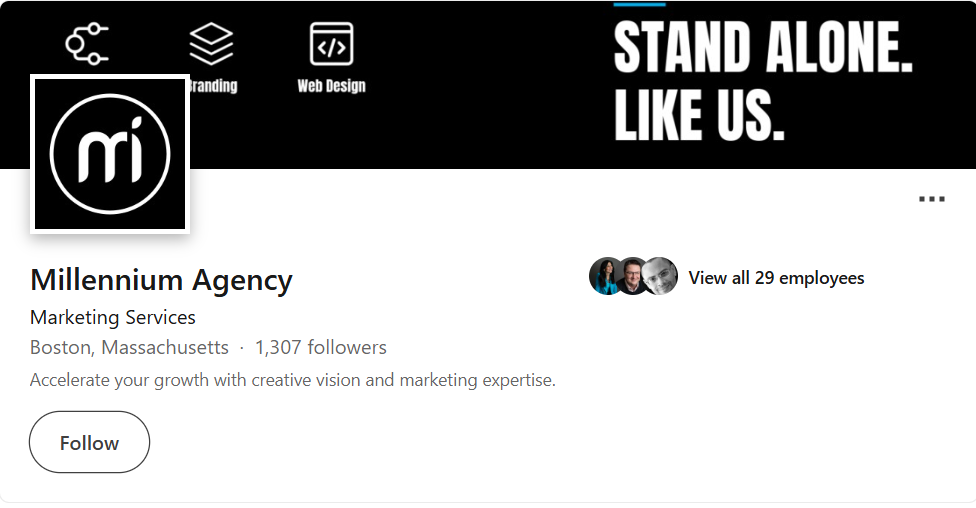Click the Millennium Agency company name

pyautogui.click(x=161, y=280)
